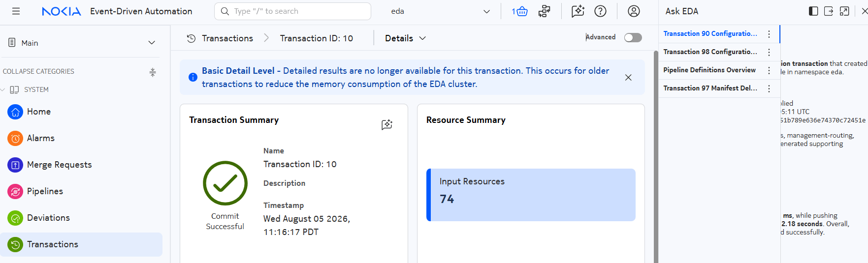Go back to the Transactions breadcrumb
Image resolution: width=868 pixels, height=263 pixels.
click(x=227, y=38)
